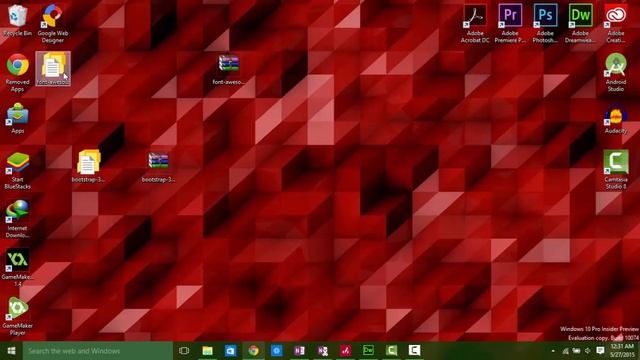Switch to Dreamweaver on the taskbar

click(x=368, y=351)
